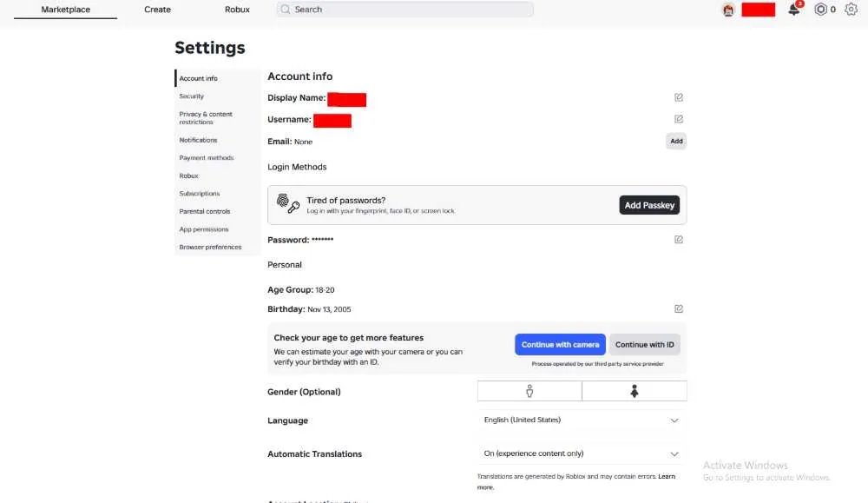Image resolution: width=868 pixels, height=503 pixels.
Task: Open the Robux balance icon
Action: 820,10
